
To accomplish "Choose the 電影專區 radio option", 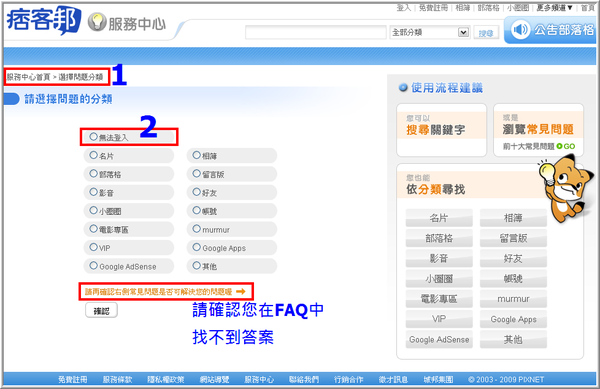I will click(x=93, y=229).
